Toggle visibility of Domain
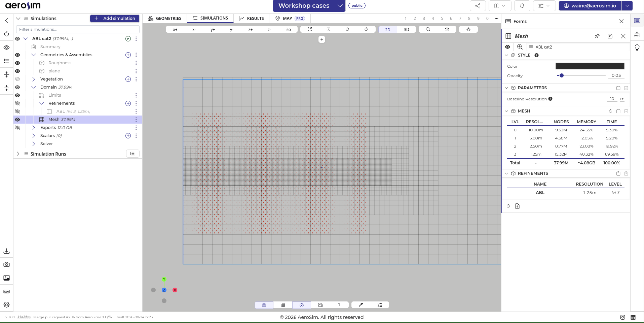644x323 pixels. 17,87
